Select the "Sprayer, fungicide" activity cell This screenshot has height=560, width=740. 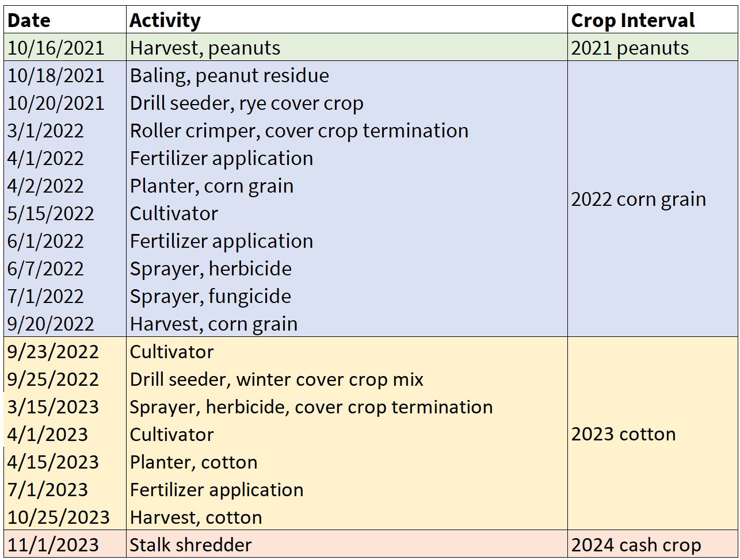[210, 297]
